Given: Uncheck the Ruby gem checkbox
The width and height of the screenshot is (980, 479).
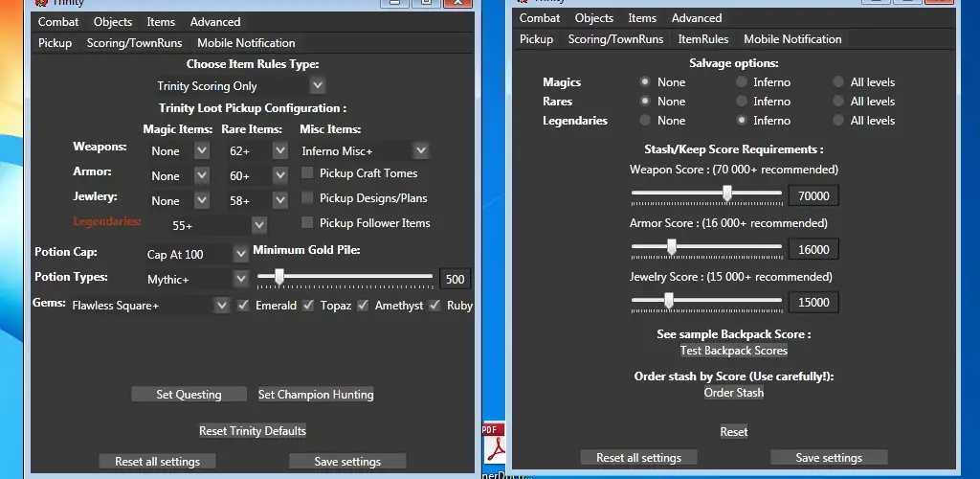Looking at the screenshot, I should pos(434,306).
